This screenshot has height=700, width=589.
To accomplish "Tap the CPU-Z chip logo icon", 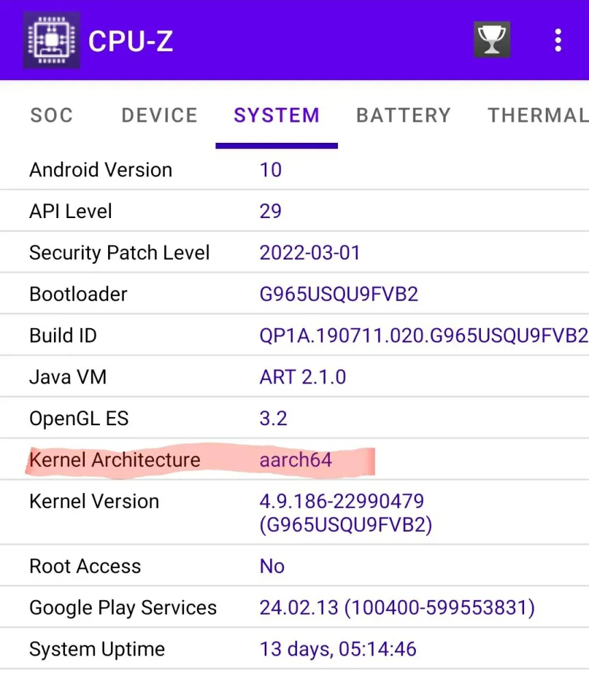I will click(51, 40).
